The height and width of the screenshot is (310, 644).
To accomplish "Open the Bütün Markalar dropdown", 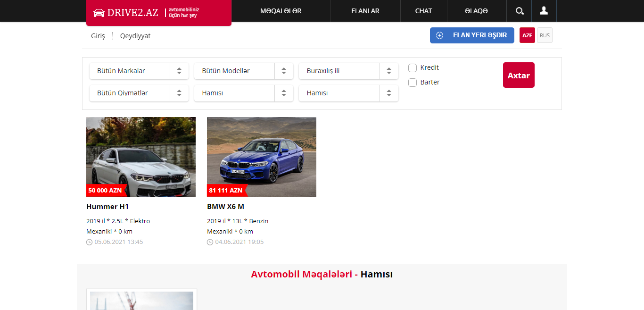I will (x=139, y=71).
